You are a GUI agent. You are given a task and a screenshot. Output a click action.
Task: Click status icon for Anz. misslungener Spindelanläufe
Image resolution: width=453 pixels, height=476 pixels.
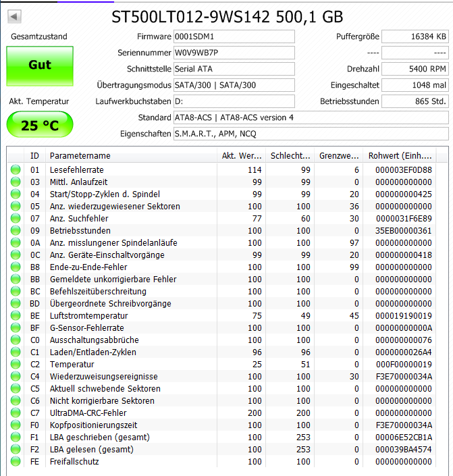[16, 242]
